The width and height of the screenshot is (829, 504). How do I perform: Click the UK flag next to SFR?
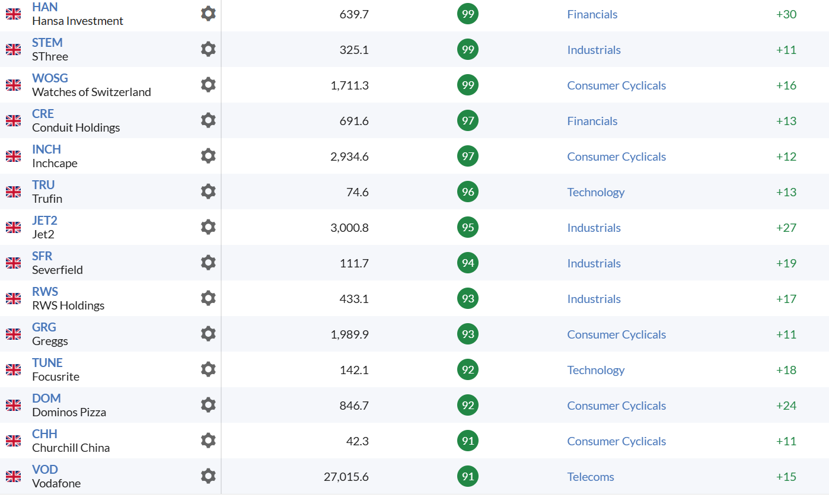pyautogui.click(x=13, y=263)
